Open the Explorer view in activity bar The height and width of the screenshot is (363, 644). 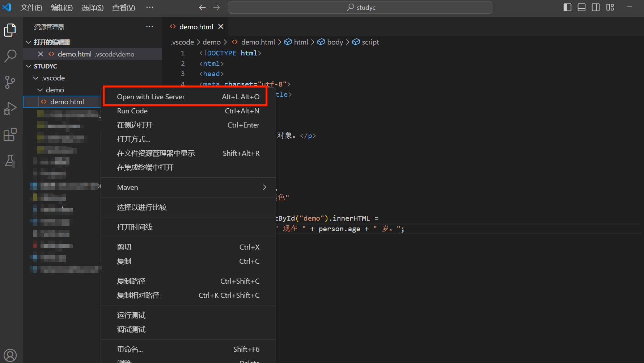coord(10,30)
